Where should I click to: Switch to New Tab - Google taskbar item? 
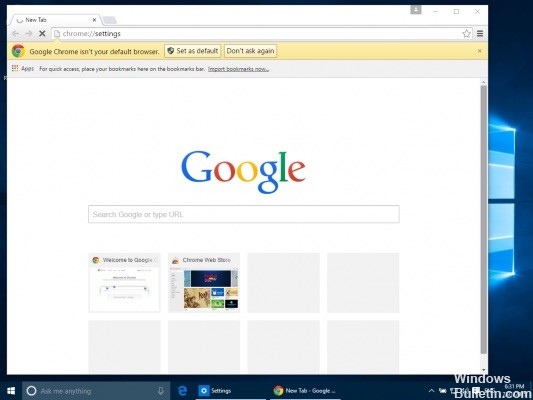point(305,391)
